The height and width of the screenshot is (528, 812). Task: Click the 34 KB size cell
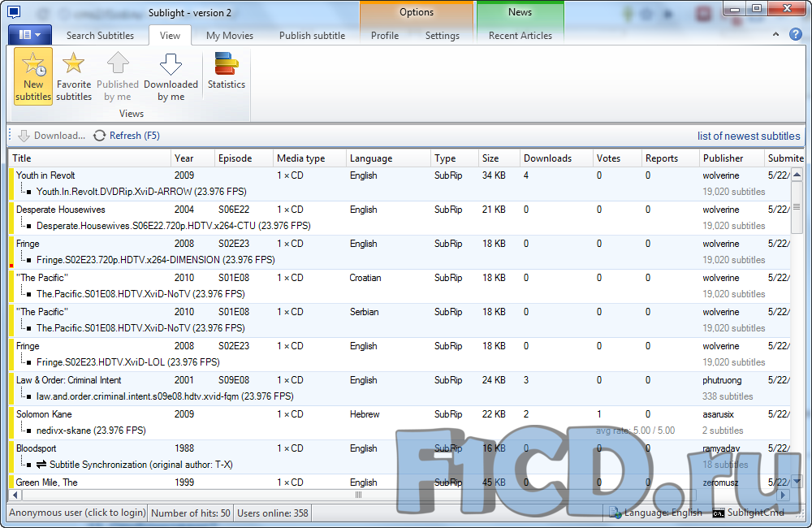click(x=494, y=175)
